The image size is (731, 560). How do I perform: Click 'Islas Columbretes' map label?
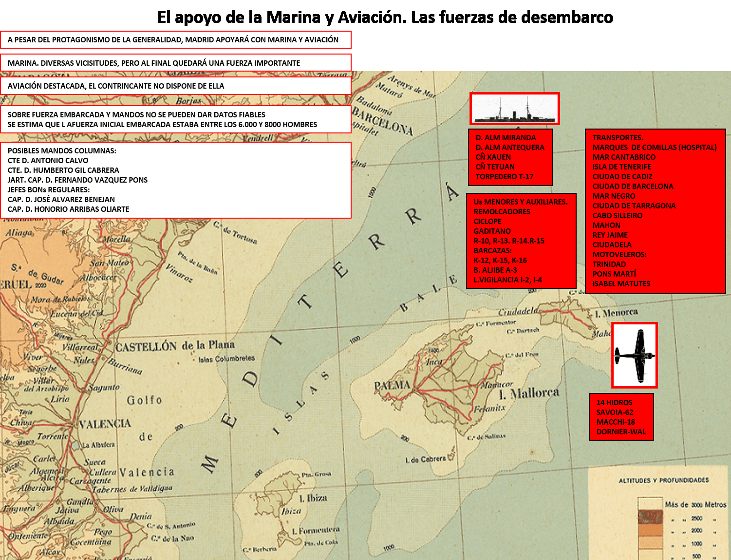tap(226, 359)
